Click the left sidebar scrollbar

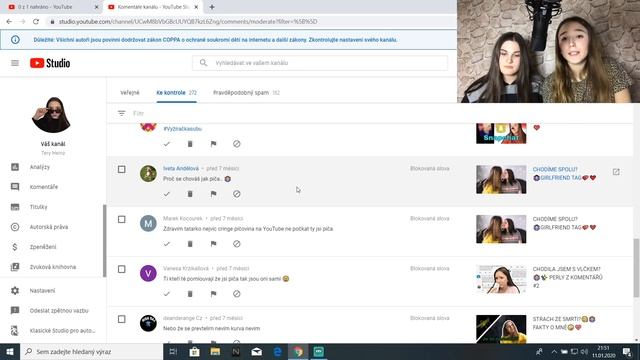104,241
